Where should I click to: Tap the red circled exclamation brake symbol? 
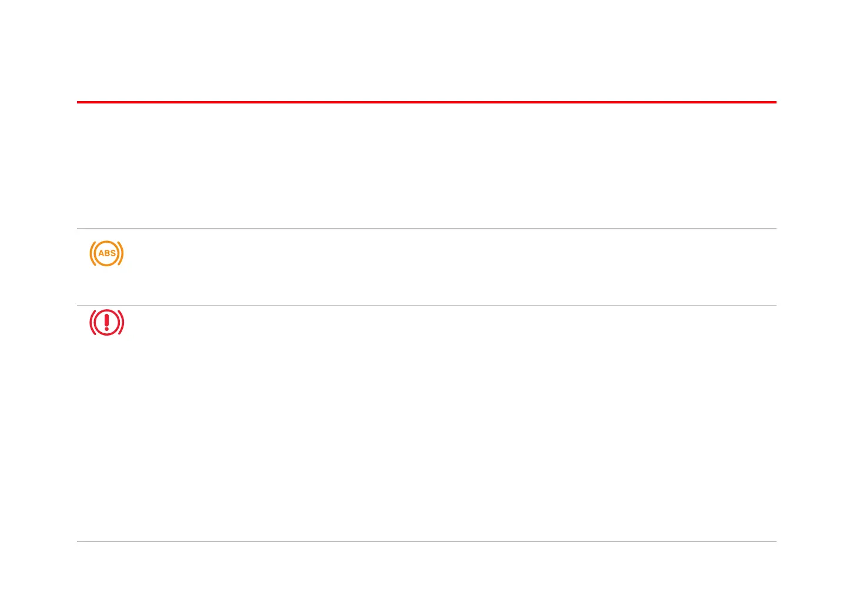coord(106,322)
